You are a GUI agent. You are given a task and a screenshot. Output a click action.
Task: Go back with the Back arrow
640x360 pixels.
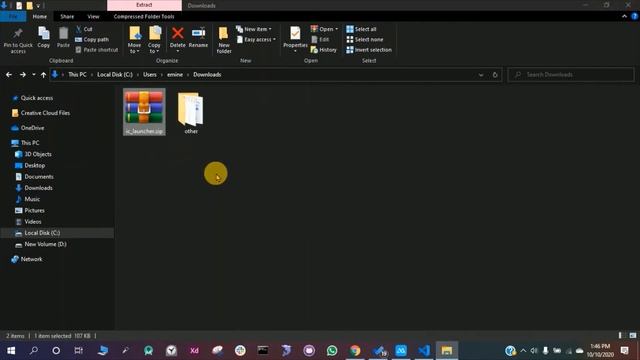[x=9, y=75]
